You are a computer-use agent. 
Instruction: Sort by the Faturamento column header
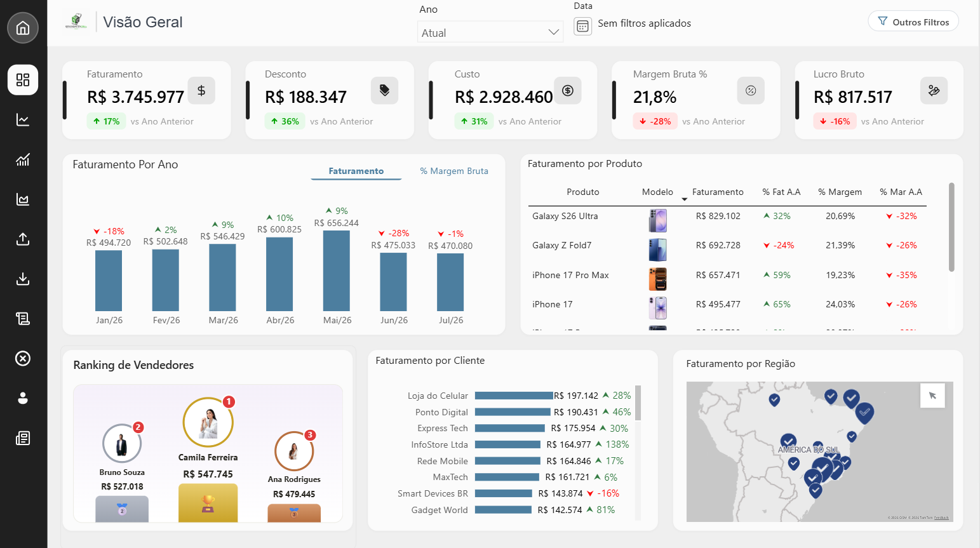pos(718,192)
